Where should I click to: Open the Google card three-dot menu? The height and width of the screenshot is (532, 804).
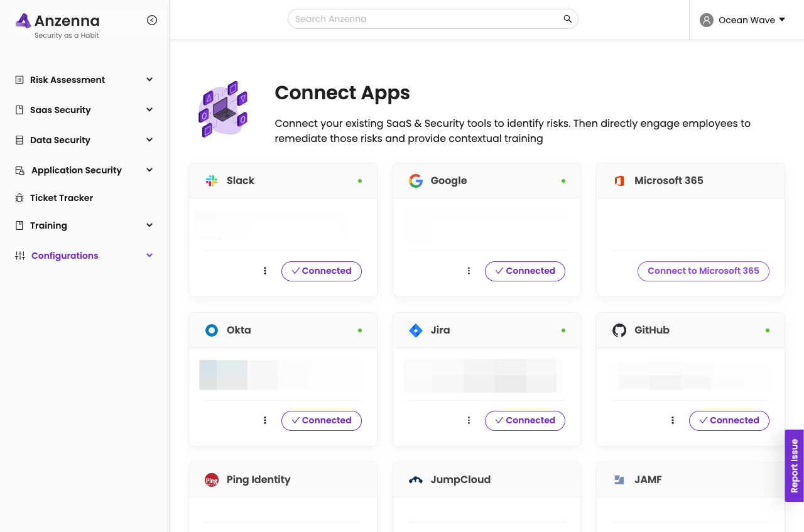coord(469,271)
